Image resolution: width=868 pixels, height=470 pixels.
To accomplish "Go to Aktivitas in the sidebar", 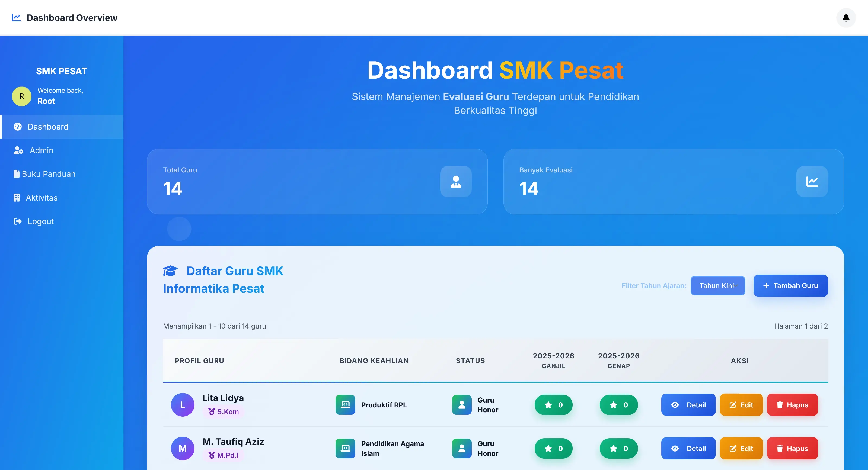I will [x=41, y=198].
